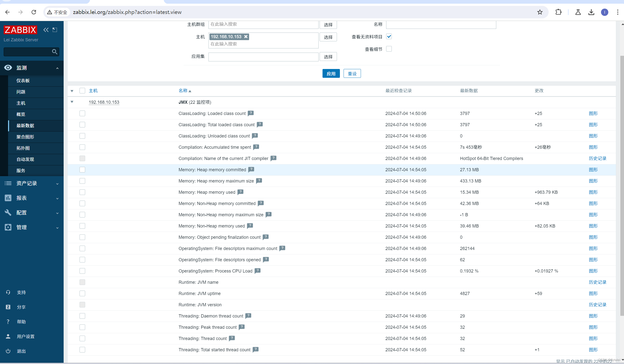Show help for Heap memory committed item
The height and width of the screenshot is (364, 624).
[251, 170]
